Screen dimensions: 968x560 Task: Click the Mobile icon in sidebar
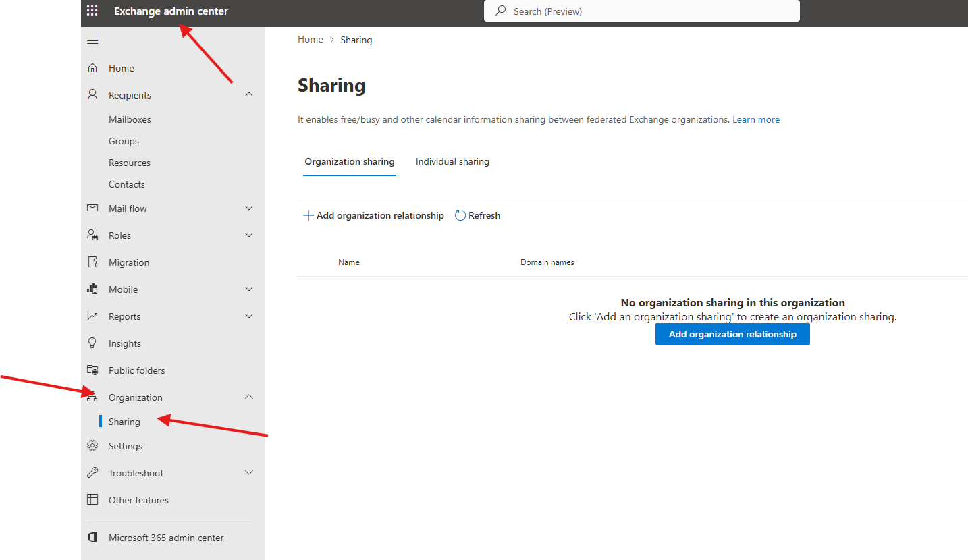click(92, 289)
